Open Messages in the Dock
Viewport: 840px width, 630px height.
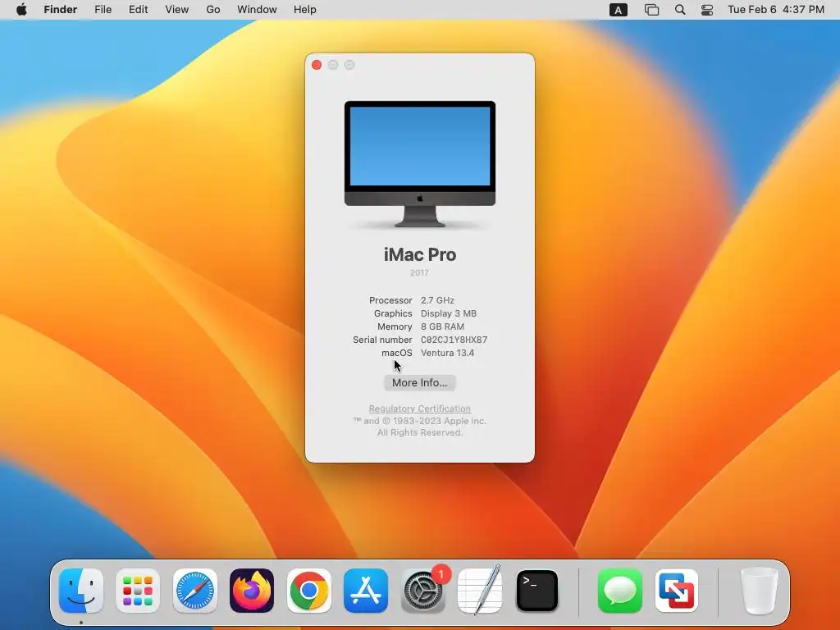[620, 591]
